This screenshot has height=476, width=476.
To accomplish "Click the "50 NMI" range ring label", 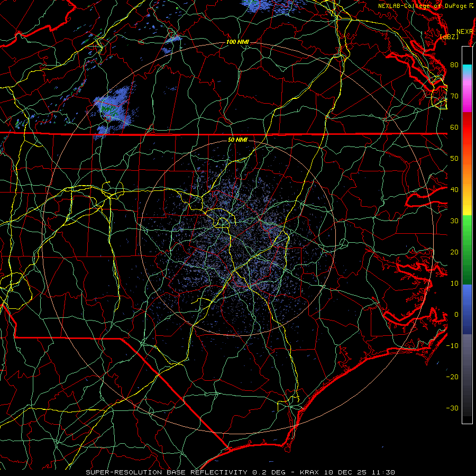I will (x=237, y=140).
